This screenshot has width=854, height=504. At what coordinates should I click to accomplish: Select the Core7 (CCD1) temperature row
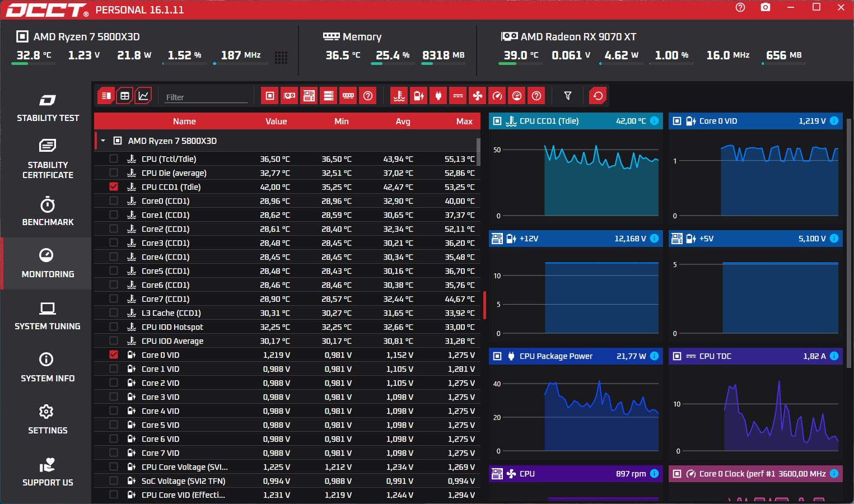(286, 298)
